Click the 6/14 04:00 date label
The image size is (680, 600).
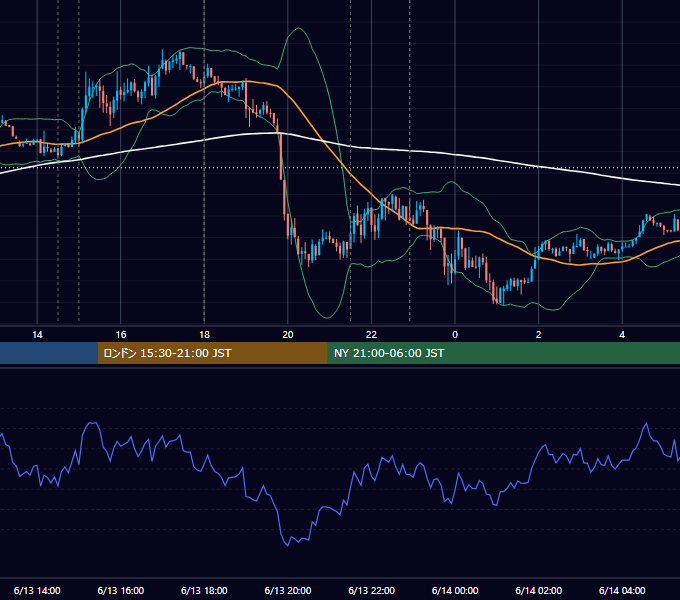(622, 590)
